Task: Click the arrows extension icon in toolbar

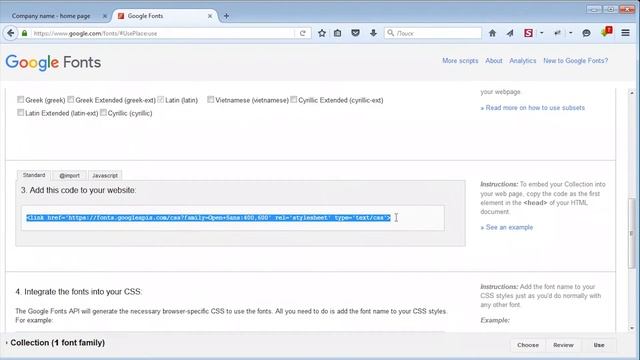Action: point(557,33)
